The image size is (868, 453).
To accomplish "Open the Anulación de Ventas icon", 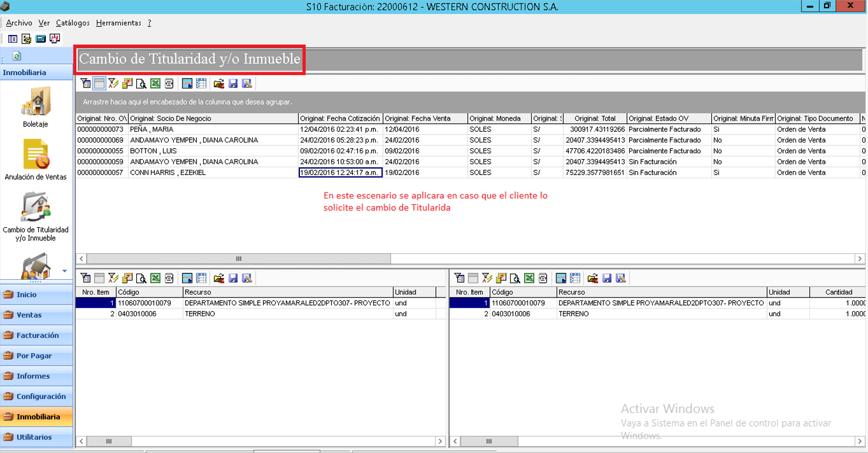I will tap(36, 158).
